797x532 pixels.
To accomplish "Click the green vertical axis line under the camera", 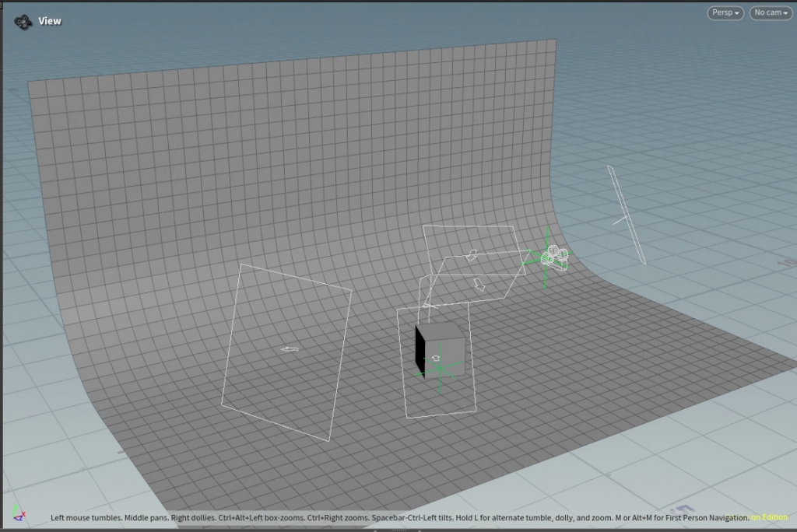I will pyautogui.click(x=546, y=276).
